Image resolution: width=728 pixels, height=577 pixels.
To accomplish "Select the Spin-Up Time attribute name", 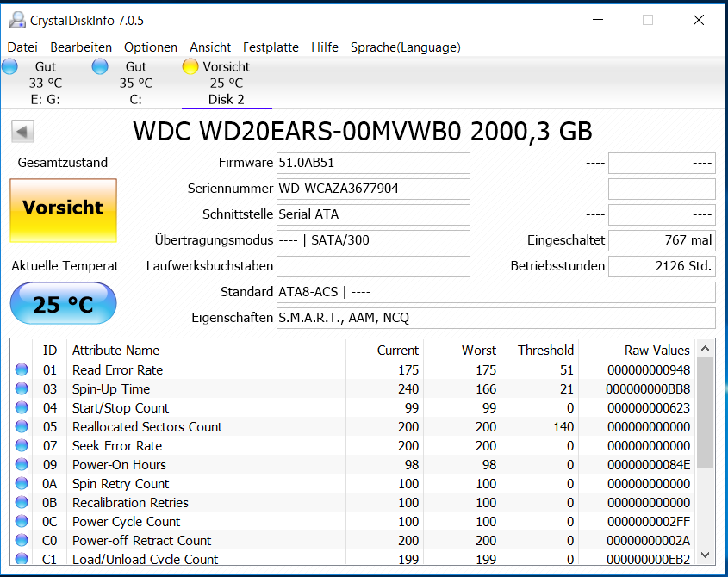I will [111, 389].
